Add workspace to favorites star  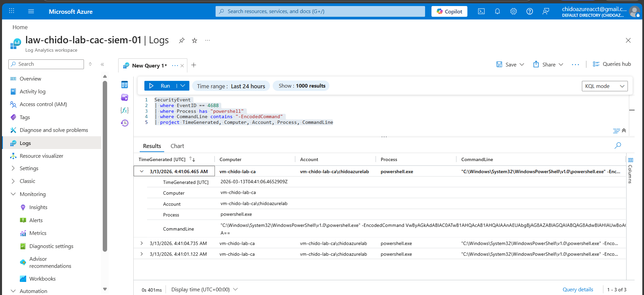click(194, 41)
